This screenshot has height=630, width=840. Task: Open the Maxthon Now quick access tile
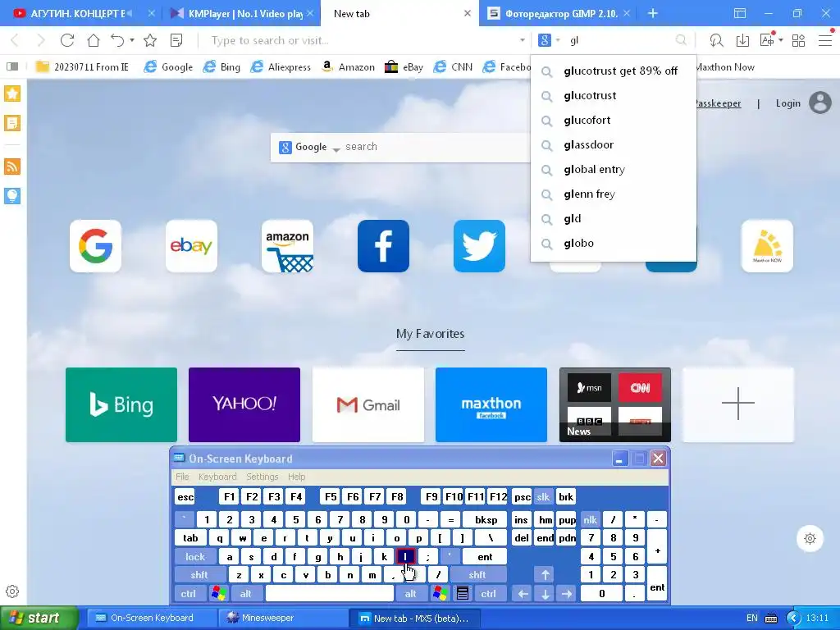[x=767, y=246]
